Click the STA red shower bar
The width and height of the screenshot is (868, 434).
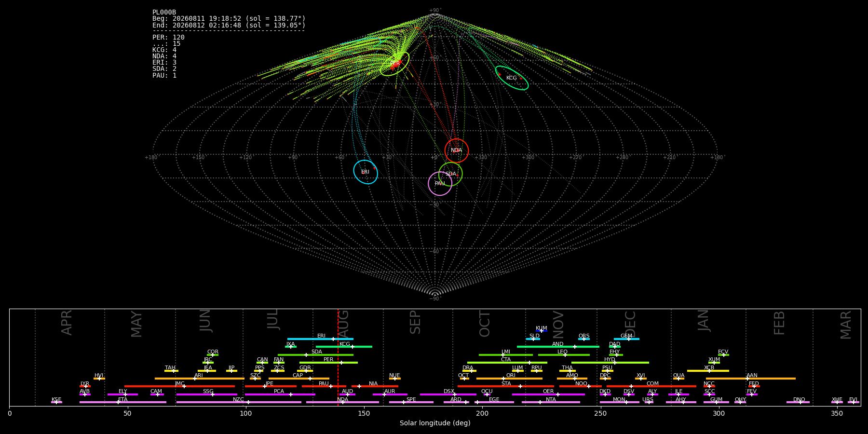click(506, 386)
